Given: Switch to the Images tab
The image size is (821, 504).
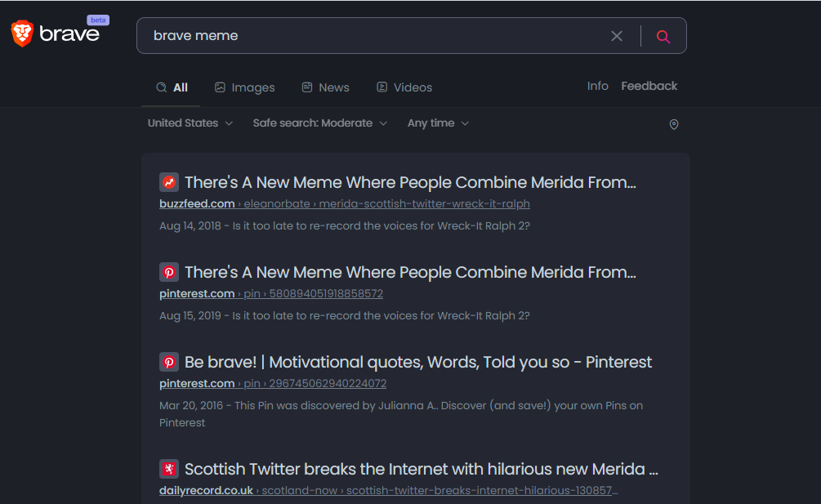Looking at the screenshot, I should click(x=244, y=87).
